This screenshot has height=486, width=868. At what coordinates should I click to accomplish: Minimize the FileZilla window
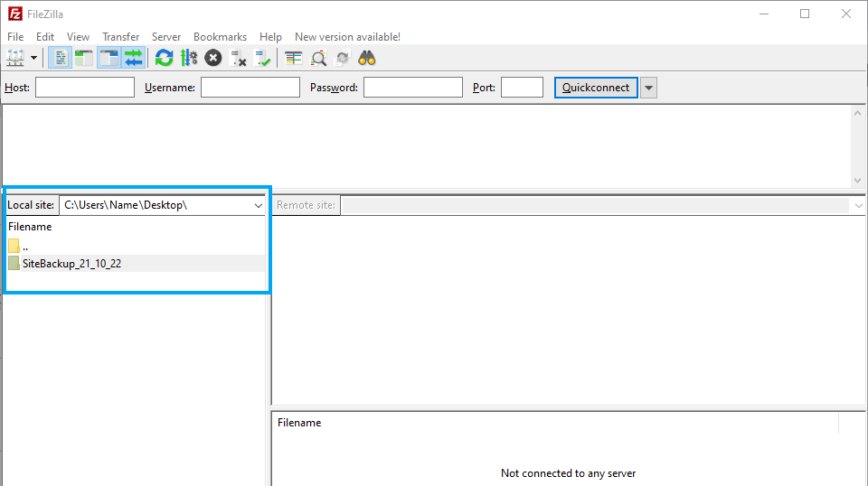764,14
